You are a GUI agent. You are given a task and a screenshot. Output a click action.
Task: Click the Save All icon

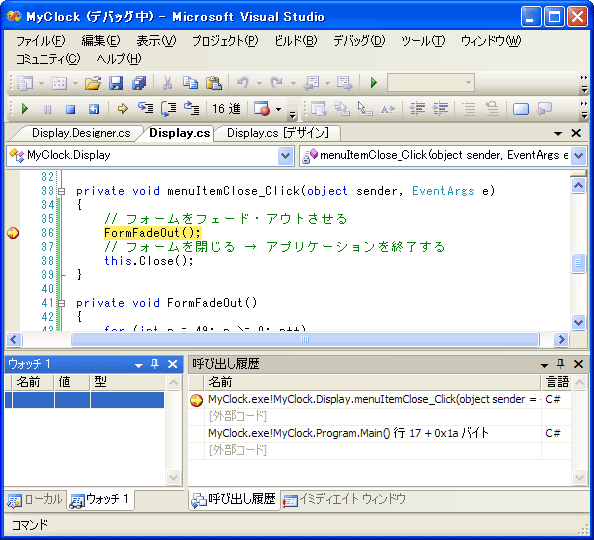coord(139,83)
